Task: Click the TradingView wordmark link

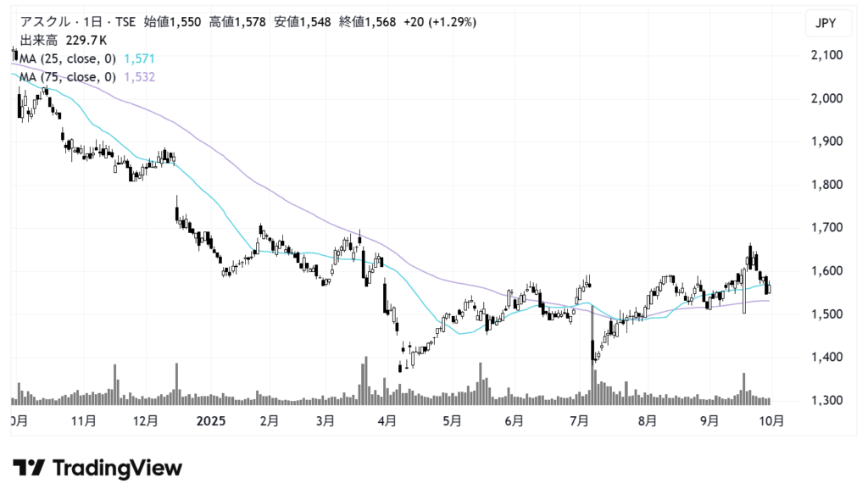Action: (117, 468)
